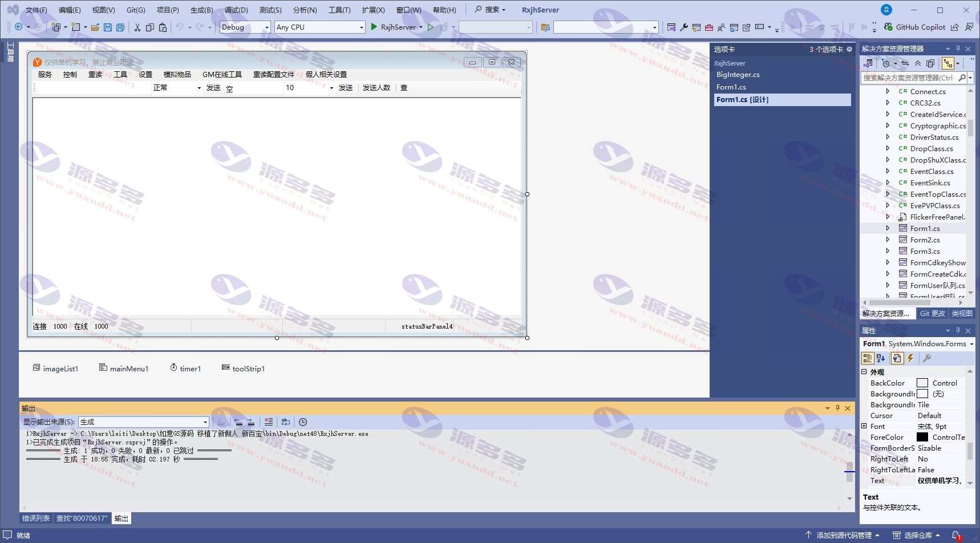This screenshot has height=543, width=980.
Task: Expand the Form1.cs node in Solution Explorer
Action: [x=888, y=228]
